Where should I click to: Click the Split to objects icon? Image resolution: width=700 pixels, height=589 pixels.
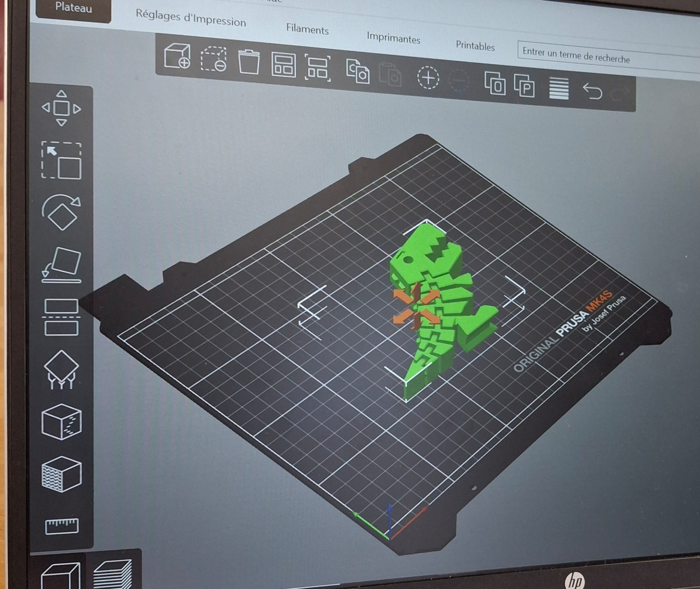[x=495, y=83]
